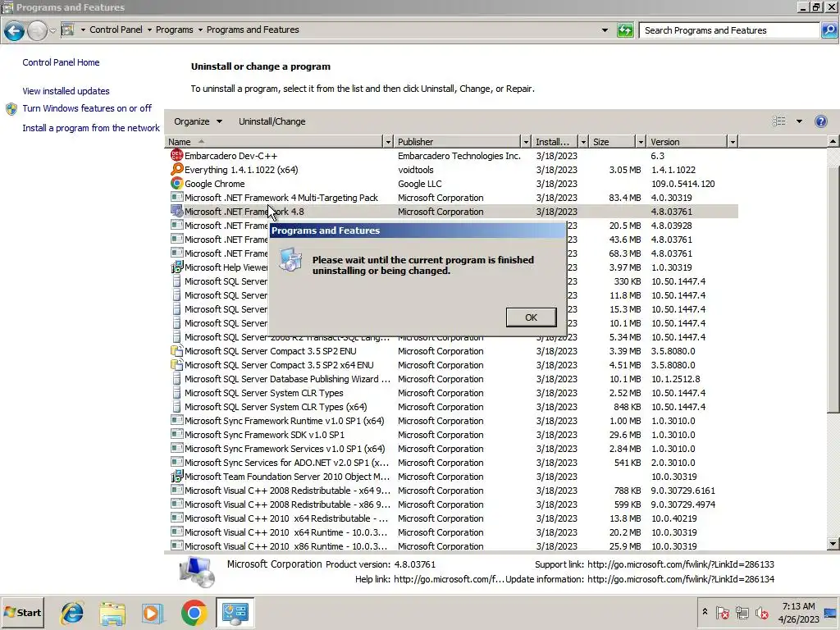Launch Internet Explorer from the taskbar
This screenshot has width=840, height=630.
[72, 613]
